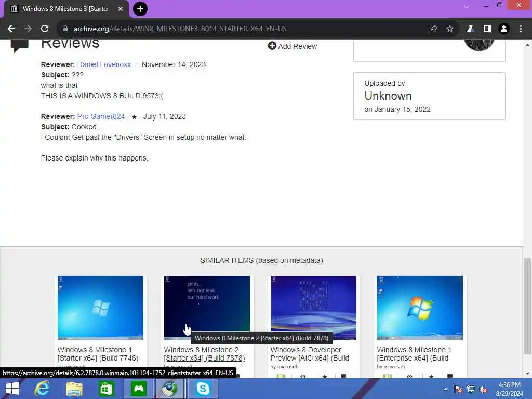The width and height of the screenshot is (532, 399).
Task: Click the muted volume tray icon
Action: (x=483, y=389)
